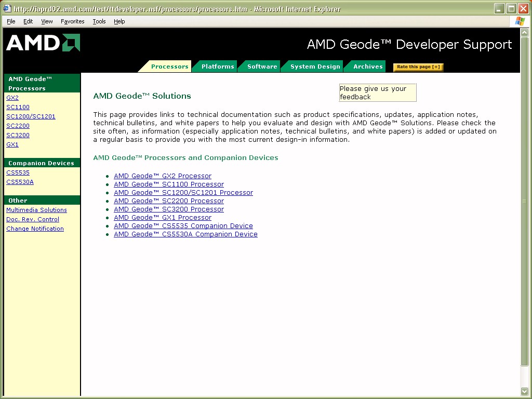Click the scroll down arrow of the page scrollbar
532x399 pixels.
524,391
